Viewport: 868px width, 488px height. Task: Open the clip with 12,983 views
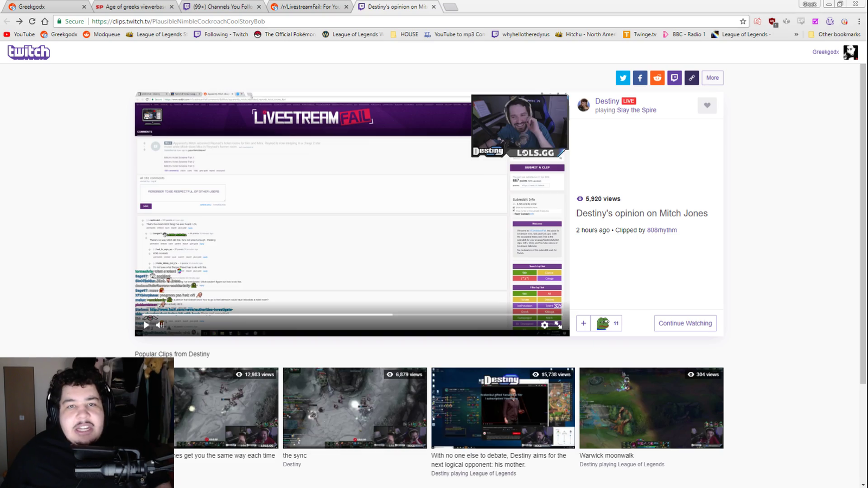click(226, 408)
